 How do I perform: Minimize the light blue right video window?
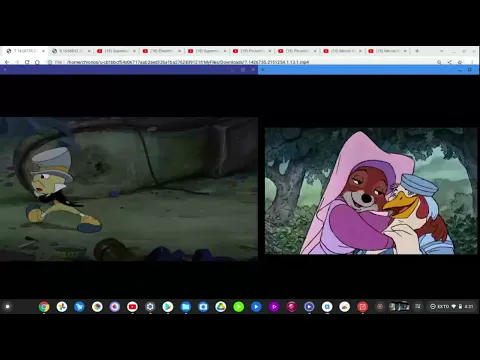pos(460,70)
